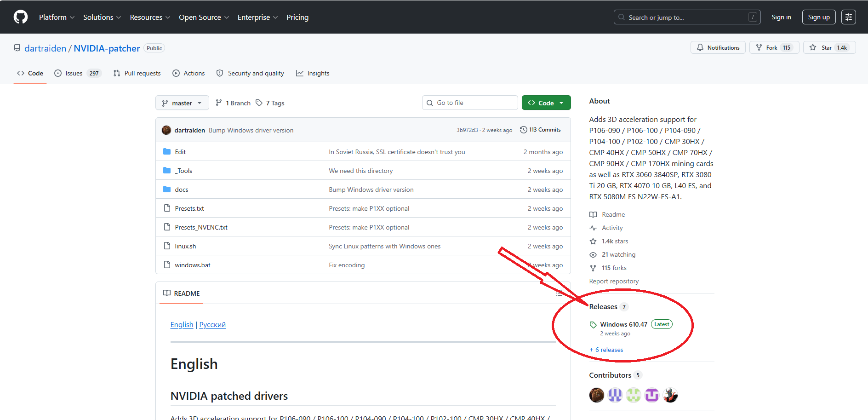
Task: Expand the Solutions menu
Action: coord(102,17)
